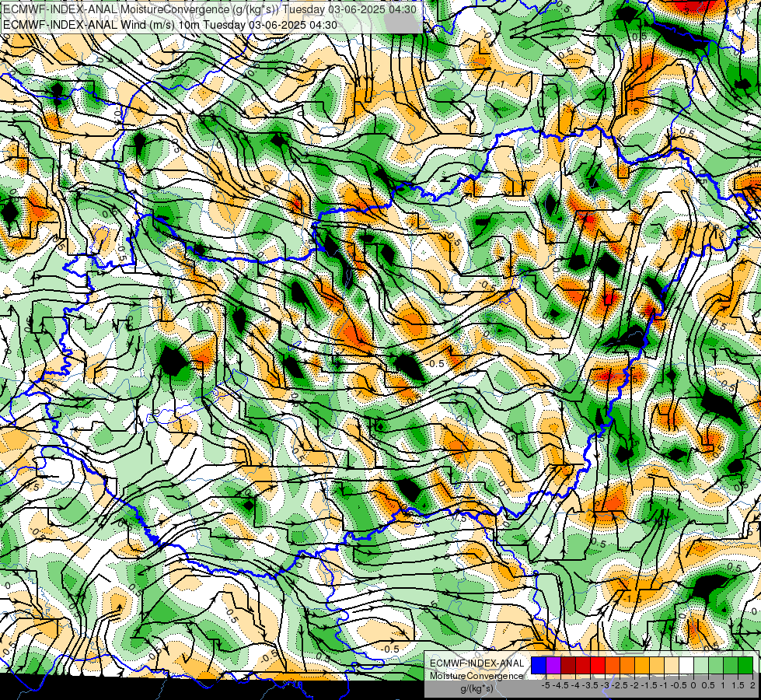This screenshot has width=761, height=700.
Task: Select the white legend color swatch
Action: pyautogui.click(x=686, y=665)
